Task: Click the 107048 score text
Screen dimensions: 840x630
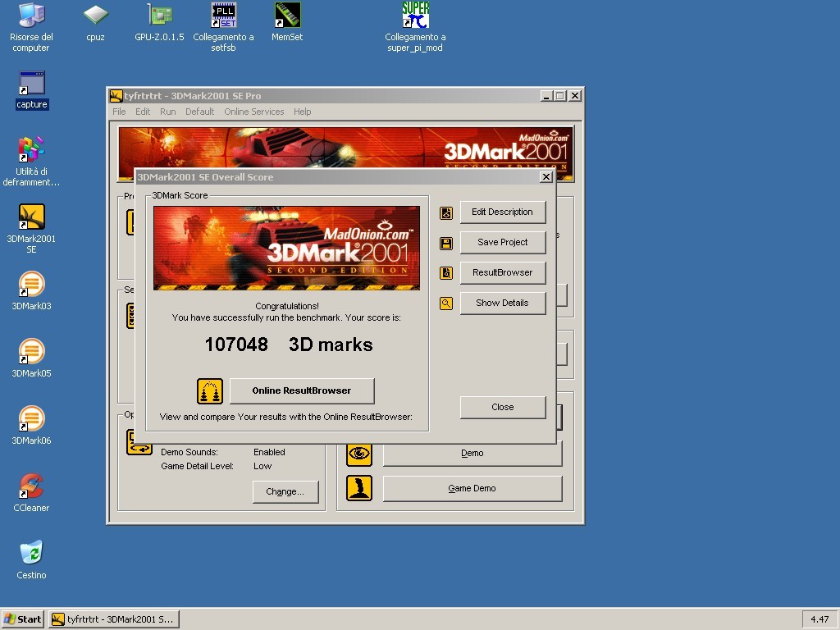Action: [x=236, y=345]
